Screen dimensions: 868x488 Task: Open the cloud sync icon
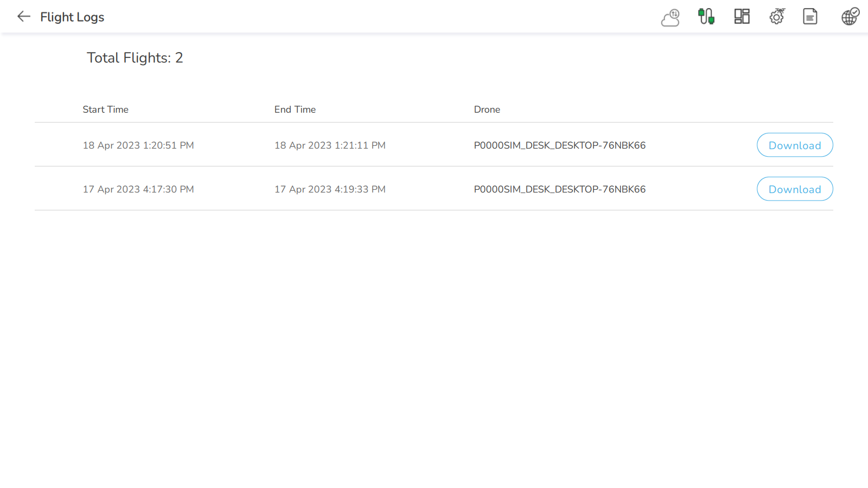click(x=671, y=17)
